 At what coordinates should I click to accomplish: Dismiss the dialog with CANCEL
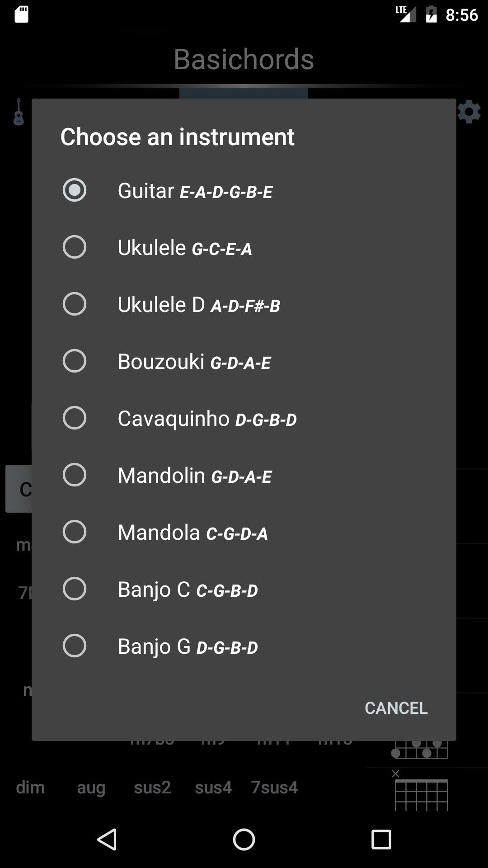pos(396,708)
